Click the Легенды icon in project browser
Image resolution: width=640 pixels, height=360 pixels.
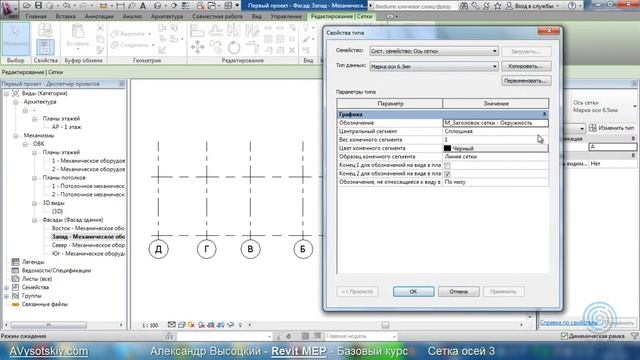(16, 262)
